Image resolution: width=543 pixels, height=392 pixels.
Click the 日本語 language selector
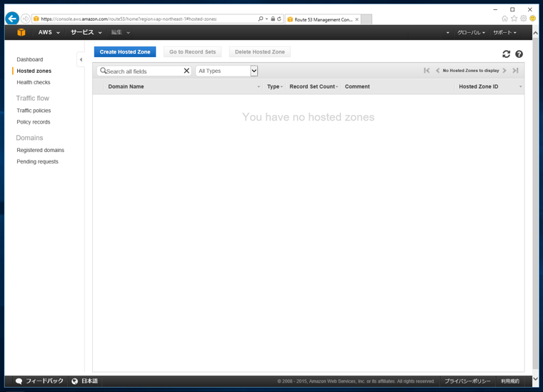90,381
